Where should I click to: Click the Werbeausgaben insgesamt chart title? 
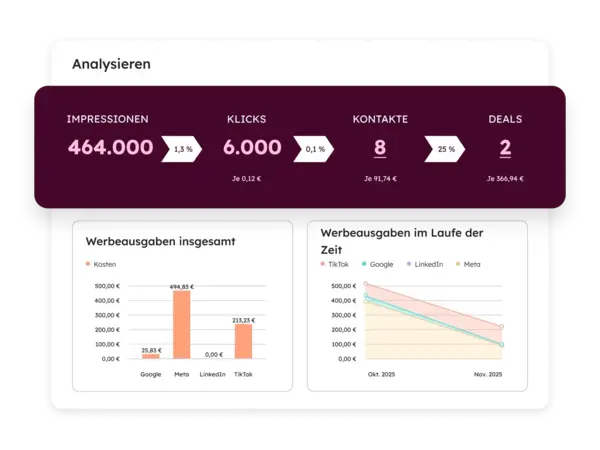160,241
